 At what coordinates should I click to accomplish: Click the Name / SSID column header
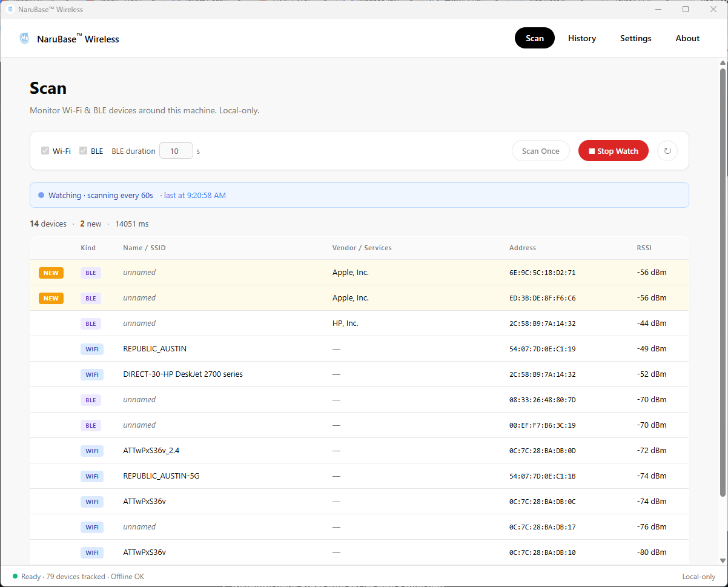pos(144,248)
